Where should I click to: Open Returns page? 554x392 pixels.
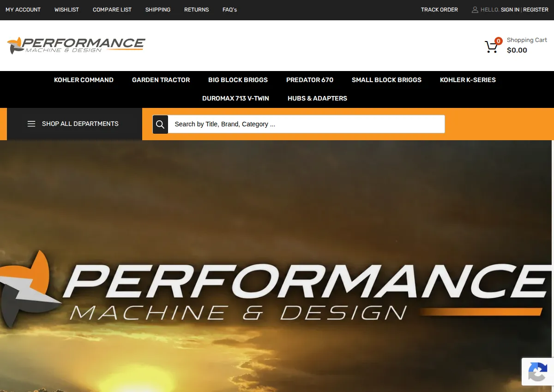[x=197, y=10]
